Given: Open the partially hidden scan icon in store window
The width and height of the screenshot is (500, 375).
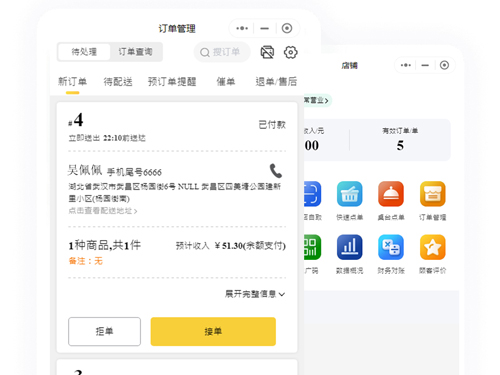Looking at the screenshot, I should tap(312, 194).
